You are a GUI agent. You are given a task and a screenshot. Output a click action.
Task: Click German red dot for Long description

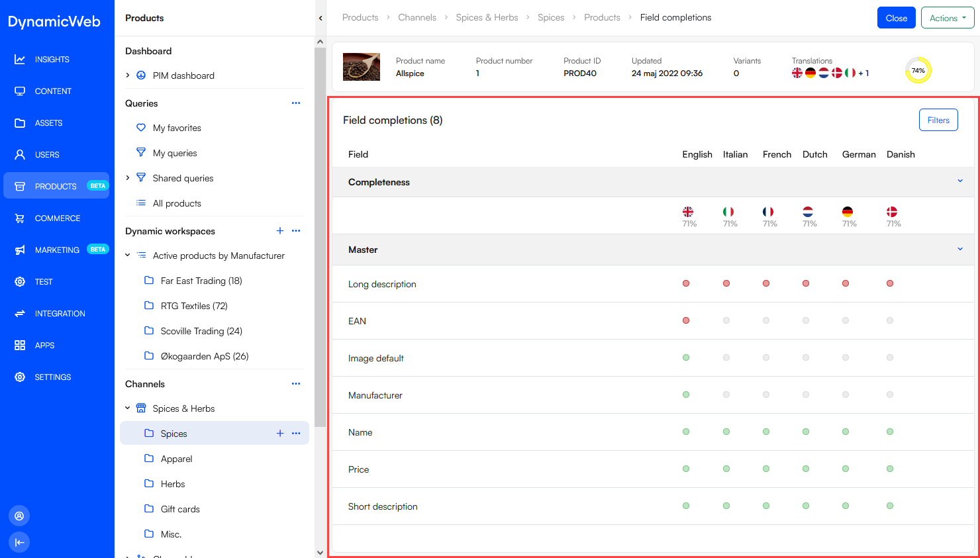846,283
